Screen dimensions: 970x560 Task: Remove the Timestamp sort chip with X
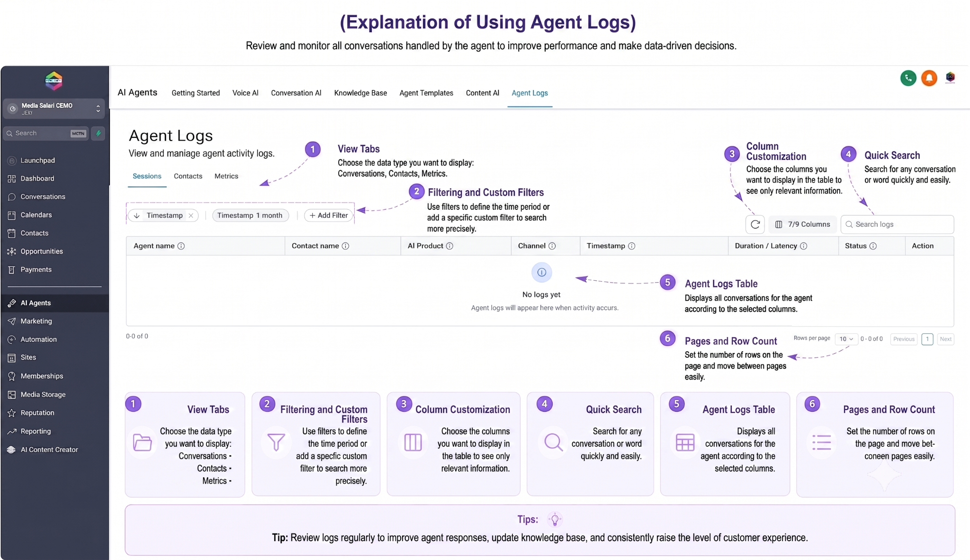point(191,216)
